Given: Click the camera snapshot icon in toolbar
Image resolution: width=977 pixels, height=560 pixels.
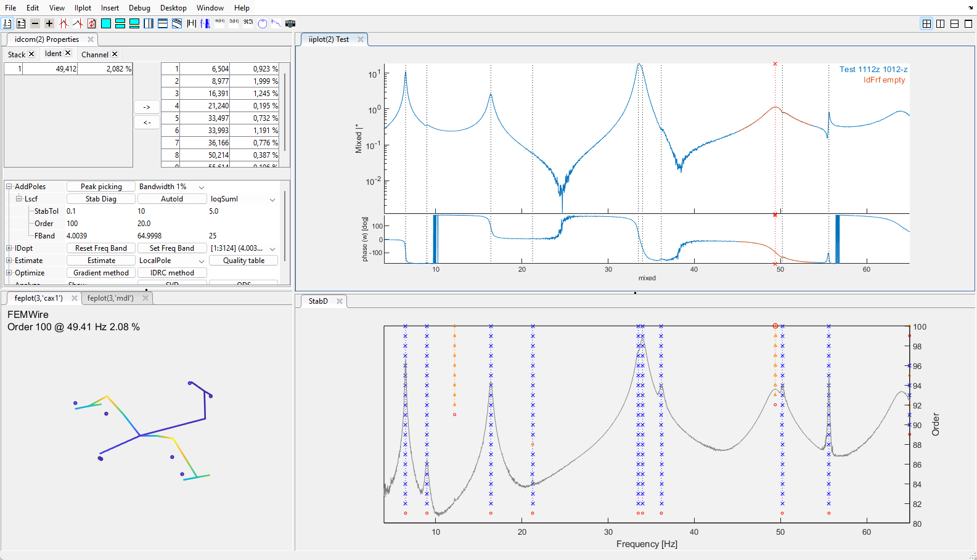Looking at the screenshot, I should pos(290,23).
